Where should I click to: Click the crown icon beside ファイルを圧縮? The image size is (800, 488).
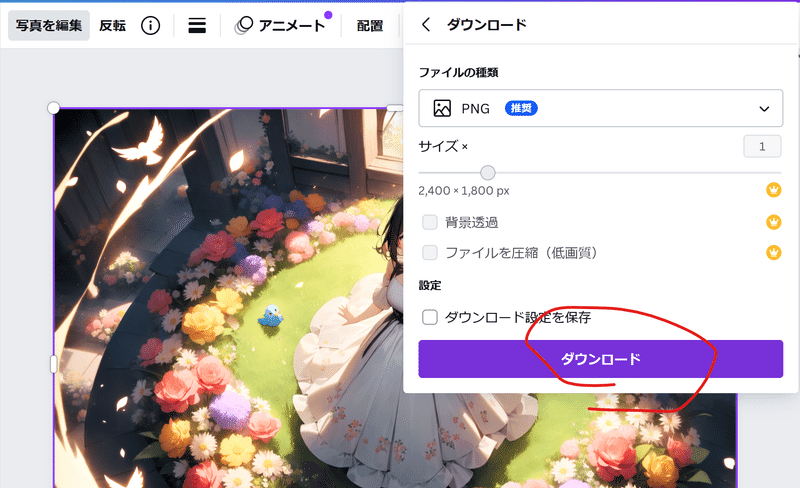coord(773,253)
